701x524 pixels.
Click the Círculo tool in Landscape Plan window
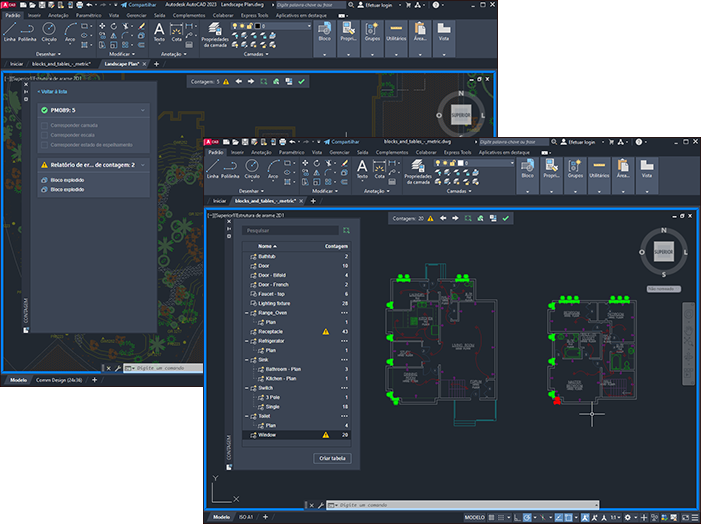(49, 31)
